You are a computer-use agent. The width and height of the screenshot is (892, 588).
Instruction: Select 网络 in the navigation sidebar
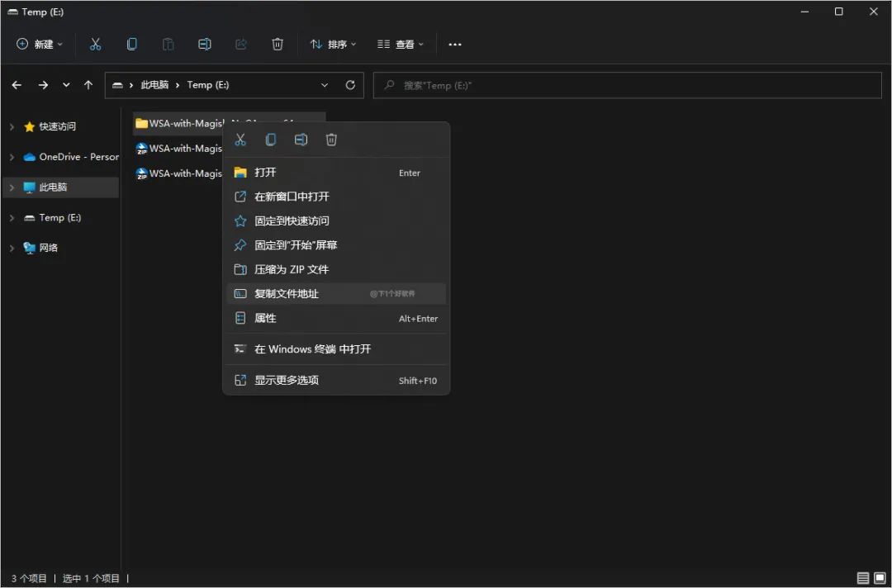coord(49,248)
